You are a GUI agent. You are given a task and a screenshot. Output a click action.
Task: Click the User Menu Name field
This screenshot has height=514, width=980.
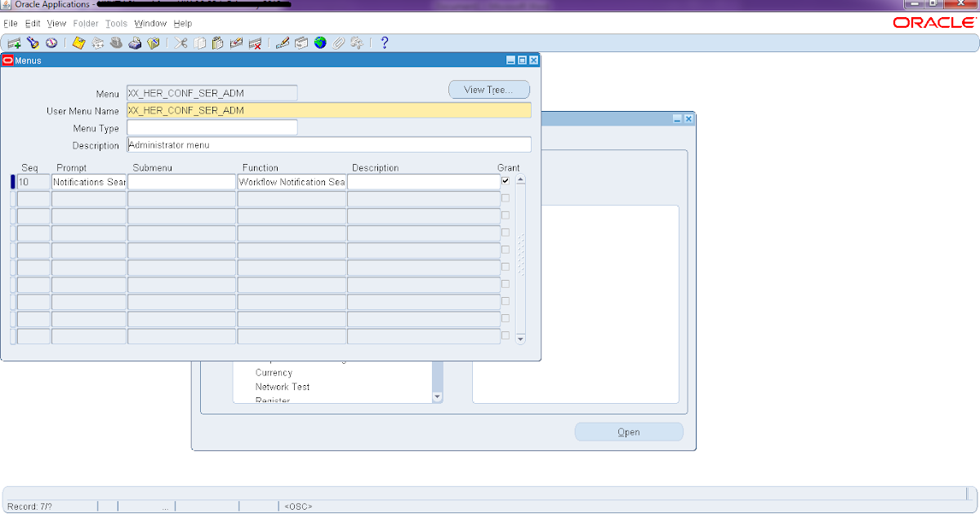coord(328,110)
